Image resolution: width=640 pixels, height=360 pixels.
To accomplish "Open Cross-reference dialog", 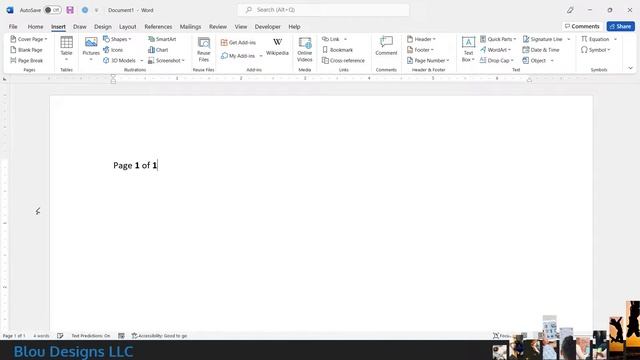I will [343, 60].
